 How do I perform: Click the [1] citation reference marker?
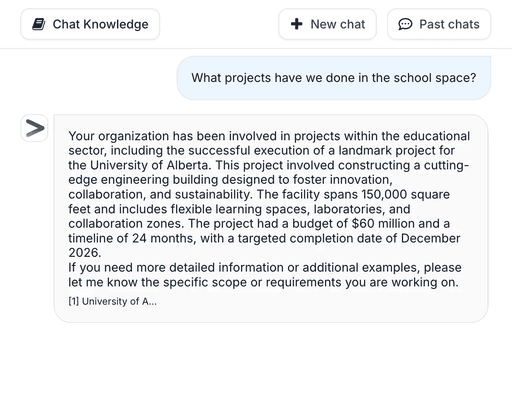point(73,301)
